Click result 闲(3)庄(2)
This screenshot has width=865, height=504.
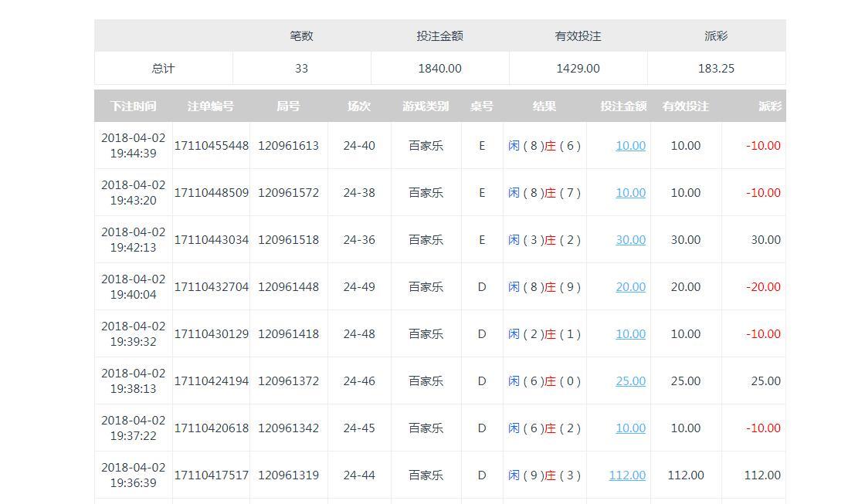pos(544,240)
